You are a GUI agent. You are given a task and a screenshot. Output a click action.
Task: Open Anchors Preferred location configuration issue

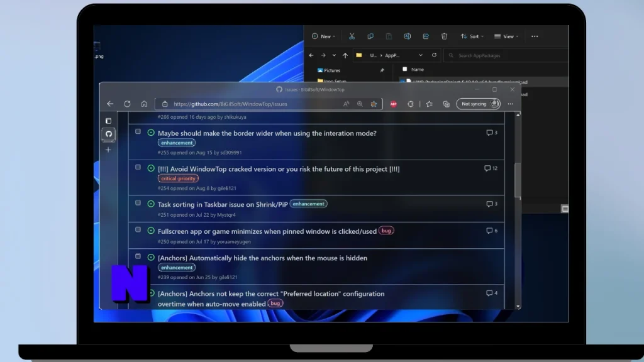click(271, 299)
